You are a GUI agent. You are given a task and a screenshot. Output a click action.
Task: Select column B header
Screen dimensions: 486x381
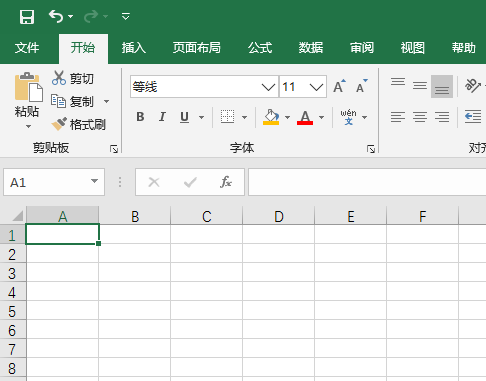coord(135,216)
